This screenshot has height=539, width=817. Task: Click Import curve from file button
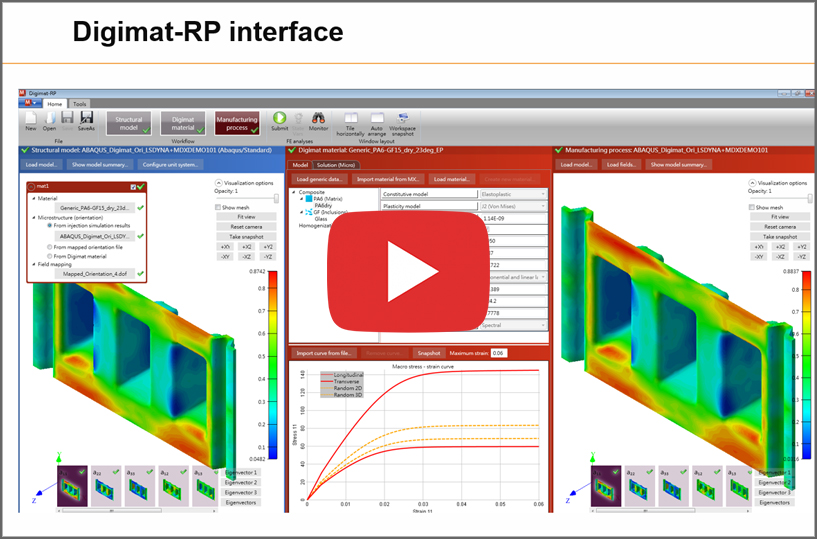coord(324,353)
